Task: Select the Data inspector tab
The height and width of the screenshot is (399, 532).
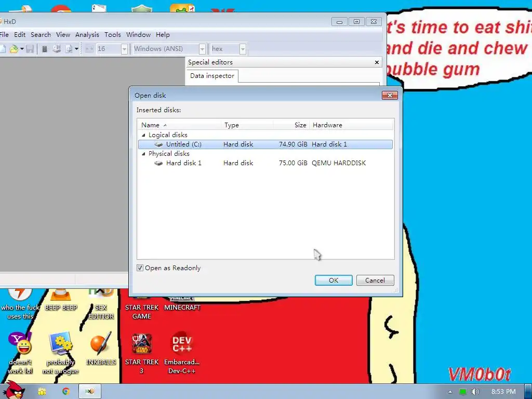Action: click(x=212, y=76)
